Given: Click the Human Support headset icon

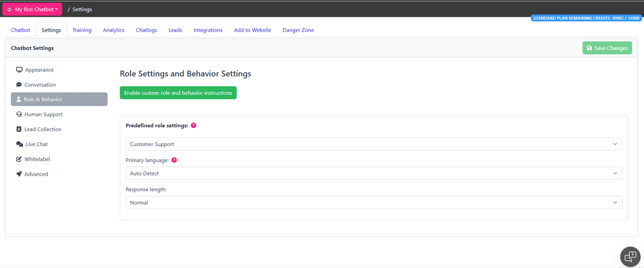Looking at the screenshot, I should tap(19, 114).
